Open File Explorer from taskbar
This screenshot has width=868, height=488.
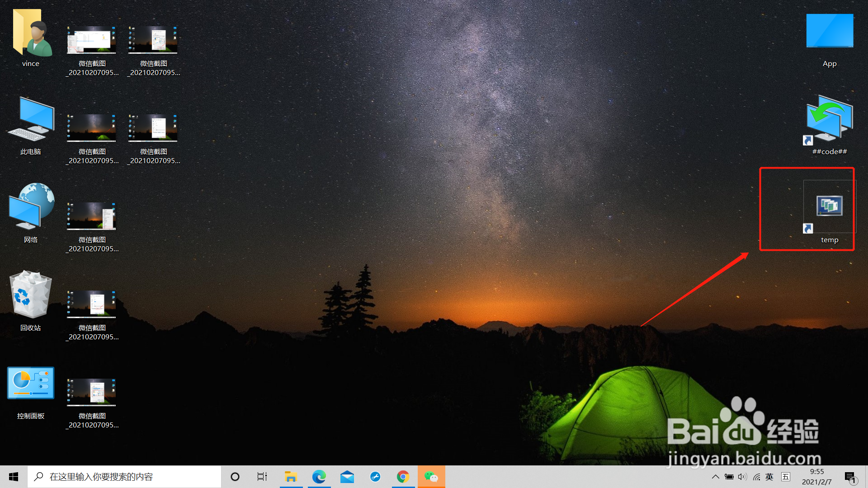[x=291, y=477]
